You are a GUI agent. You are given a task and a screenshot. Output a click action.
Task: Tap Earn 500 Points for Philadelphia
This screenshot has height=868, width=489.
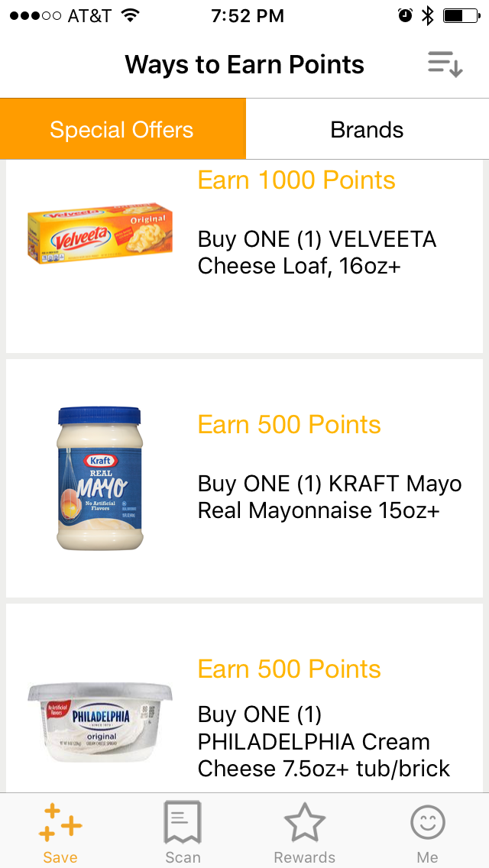(289, 669)
